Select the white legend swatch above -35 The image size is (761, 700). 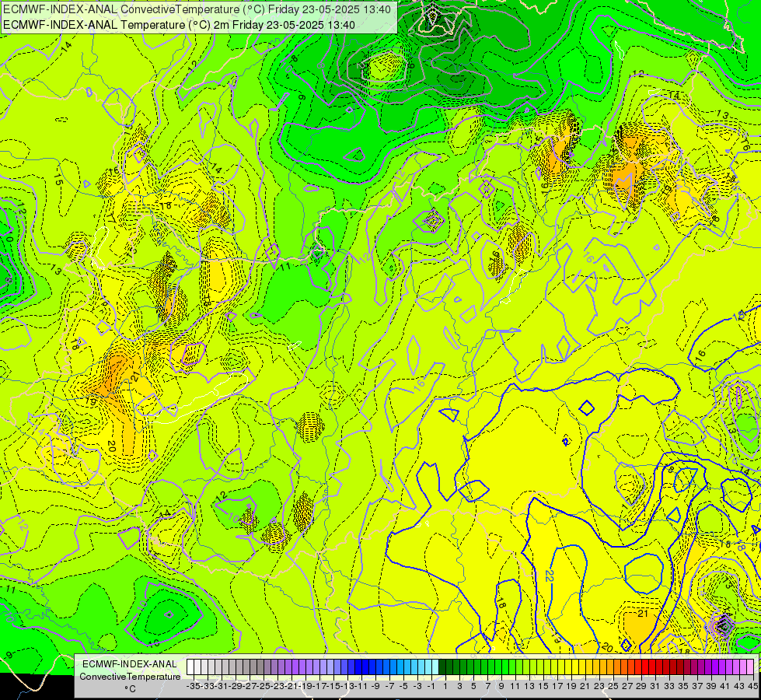(x=190, y=667)
